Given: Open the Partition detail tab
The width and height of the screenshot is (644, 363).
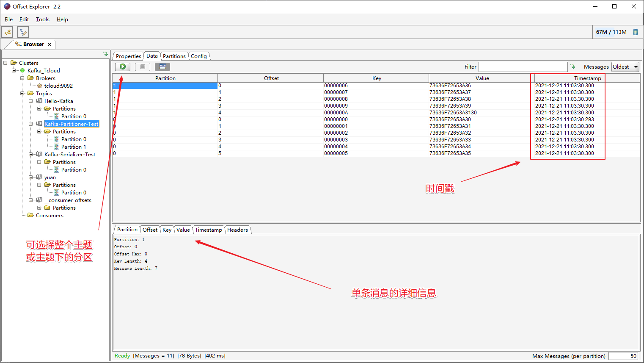Looking at the screenshot, I should tap(127, 229).
